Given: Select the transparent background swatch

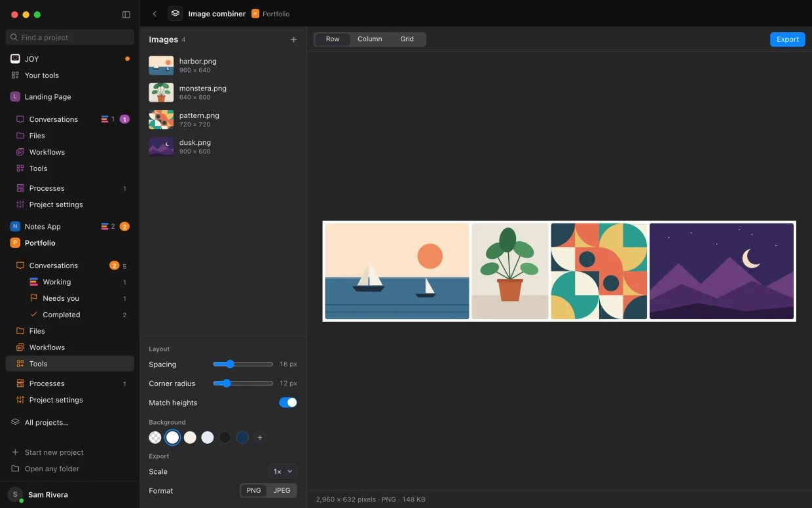Looking at the screenshot, I should coord(155,437).
